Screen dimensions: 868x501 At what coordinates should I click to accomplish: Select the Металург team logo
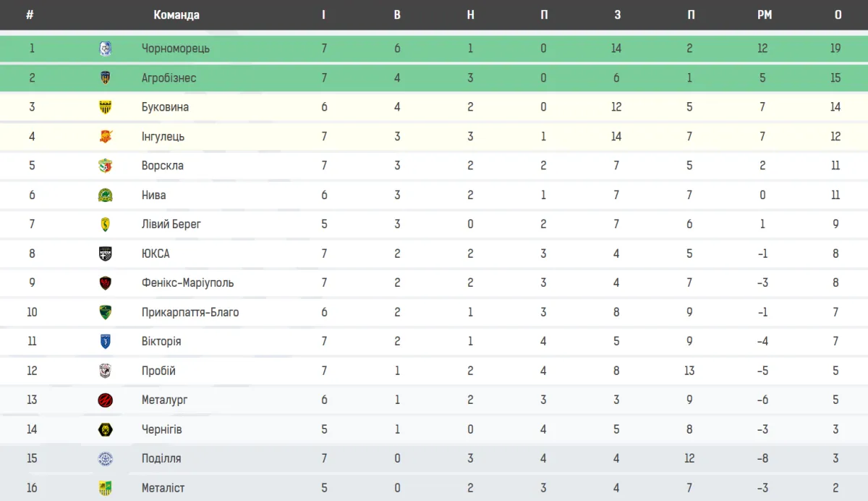pyautogui.click(x=105, y=400)
